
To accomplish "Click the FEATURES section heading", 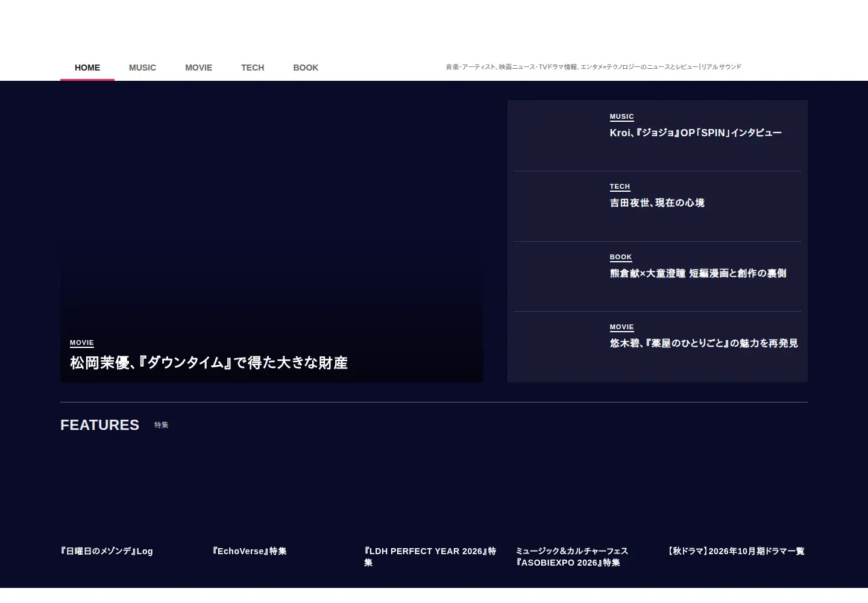I will 99,425.
